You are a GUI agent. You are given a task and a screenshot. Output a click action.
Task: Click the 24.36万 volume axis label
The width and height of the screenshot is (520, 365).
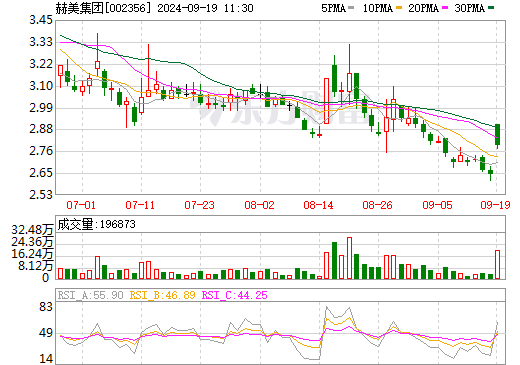(x=32, y=242)
